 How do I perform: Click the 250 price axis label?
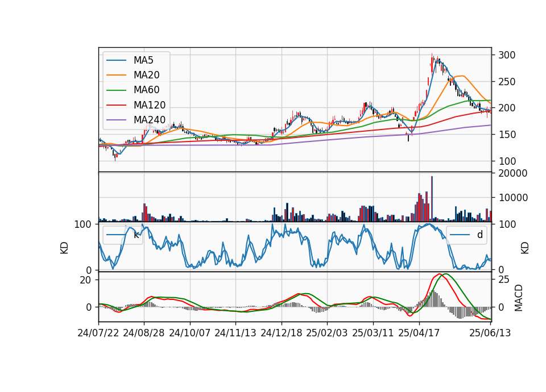[507, 82]
